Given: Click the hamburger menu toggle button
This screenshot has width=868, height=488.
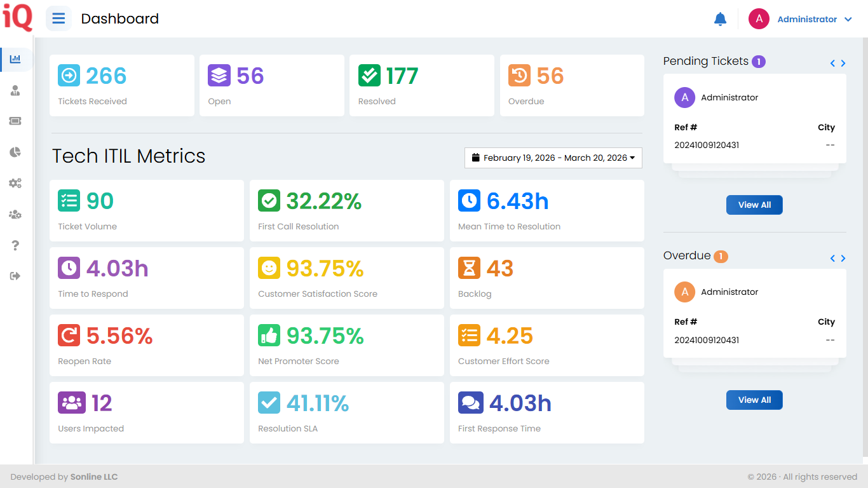Looking at the screenshot, I should click(x=58, y=18).
